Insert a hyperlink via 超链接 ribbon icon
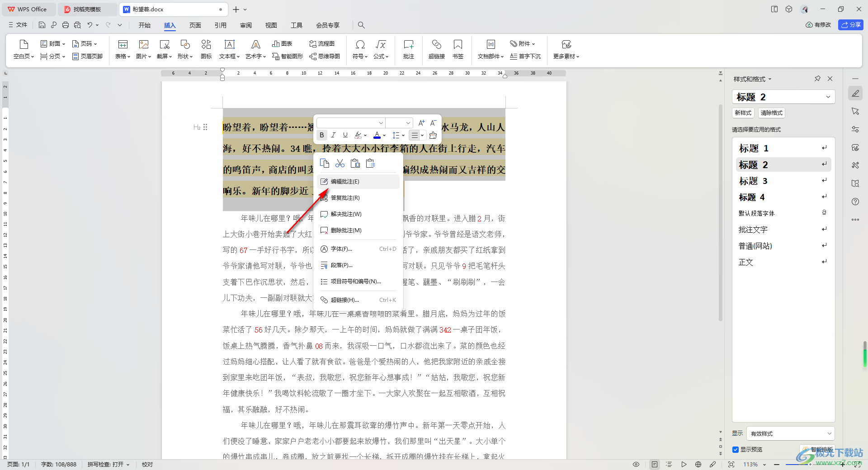 click(436, 49)
